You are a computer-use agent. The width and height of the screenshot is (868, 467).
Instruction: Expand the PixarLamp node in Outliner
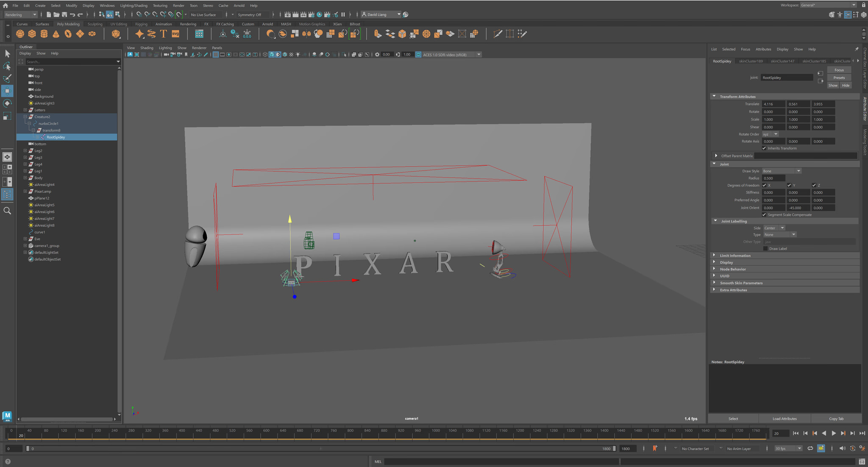(x=25, y=192)
